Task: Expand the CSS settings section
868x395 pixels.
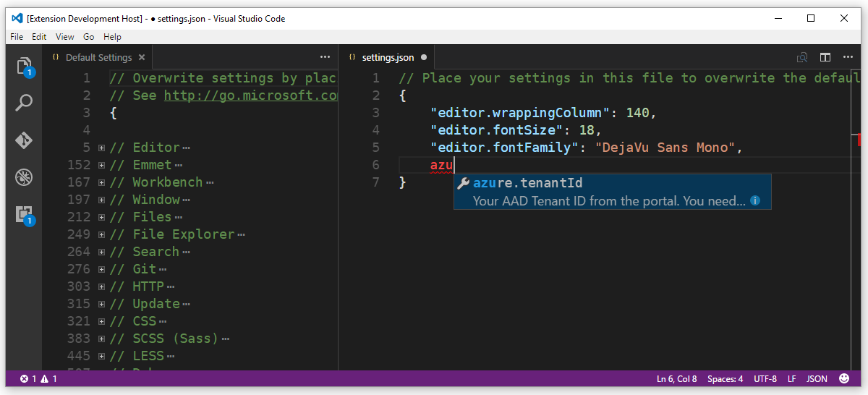Action: (x=102, y=321)
